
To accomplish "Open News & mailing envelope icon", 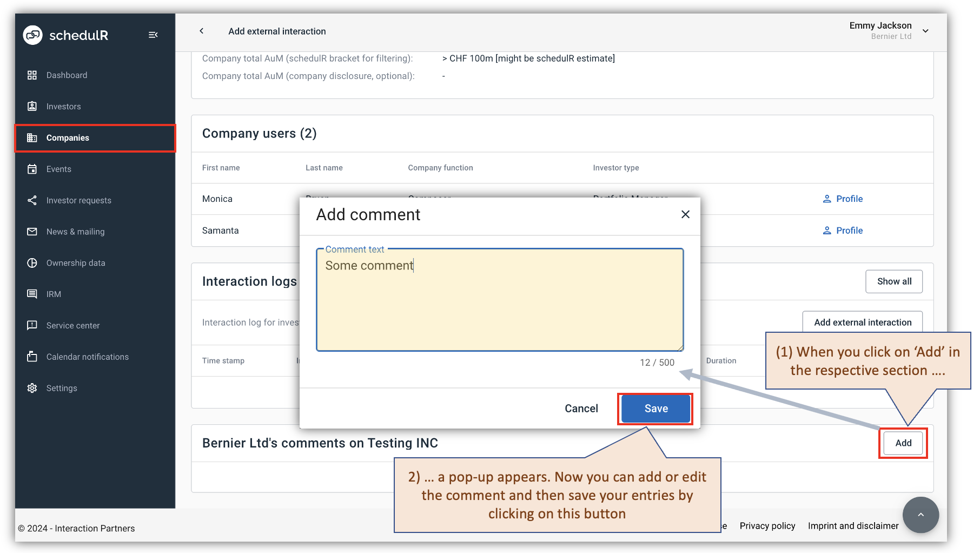I will (x=32, y=232).
